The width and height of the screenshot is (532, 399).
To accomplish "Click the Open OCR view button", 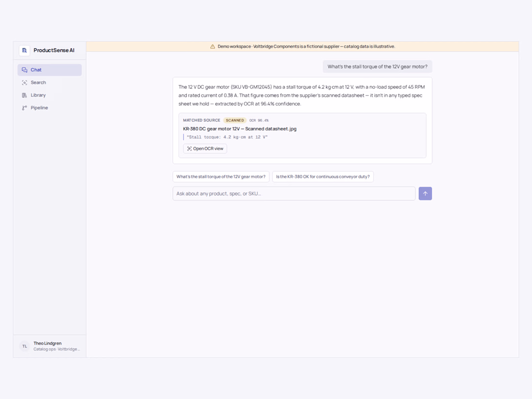I will click(x=205, y=148).
